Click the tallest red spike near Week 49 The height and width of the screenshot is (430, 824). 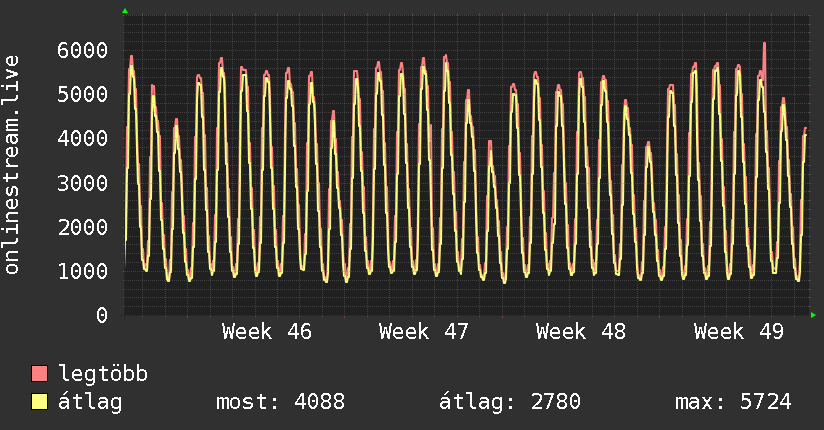click(x=764, y=46)
